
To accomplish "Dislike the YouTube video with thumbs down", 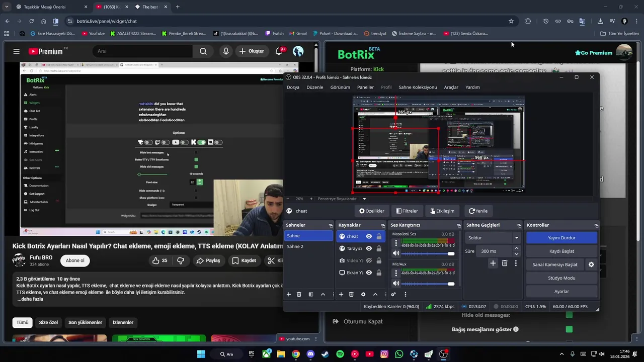I will click(x=181, y=260).
